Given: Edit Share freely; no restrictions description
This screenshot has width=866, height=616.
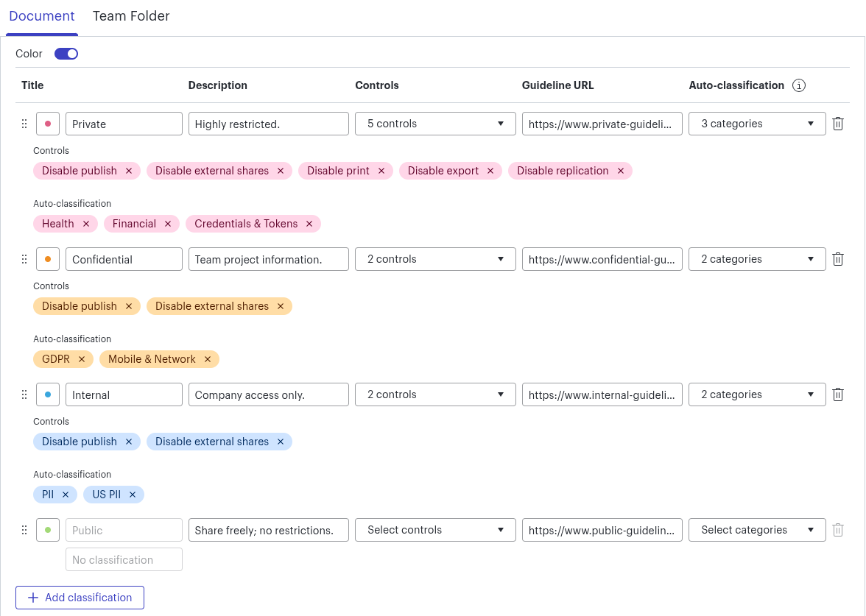Looking at the screenshot, I should [x=268, y=530].
